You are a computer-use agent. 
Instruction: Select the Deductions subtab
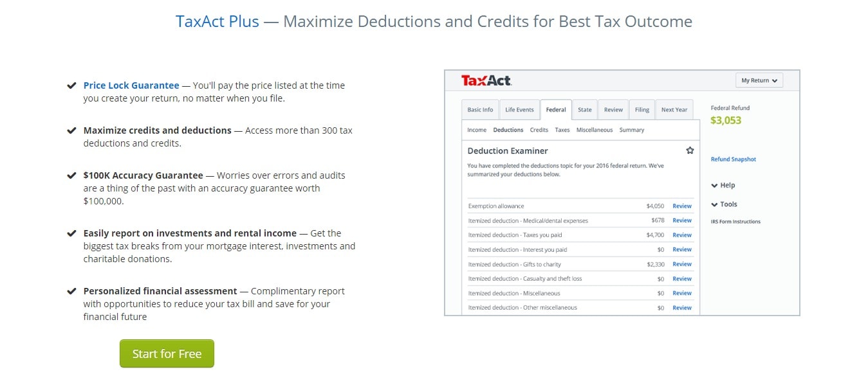tap(508, 130)
